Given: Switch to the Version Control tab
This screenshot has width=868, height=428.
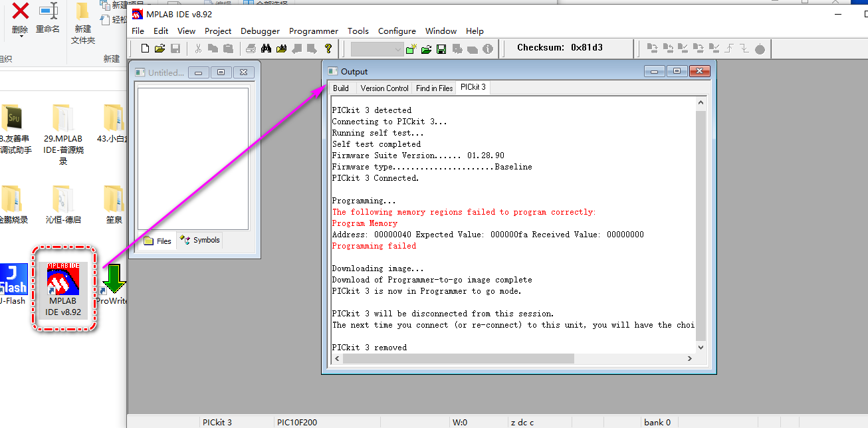Looking at the screenshot, I should pos(384,88).
